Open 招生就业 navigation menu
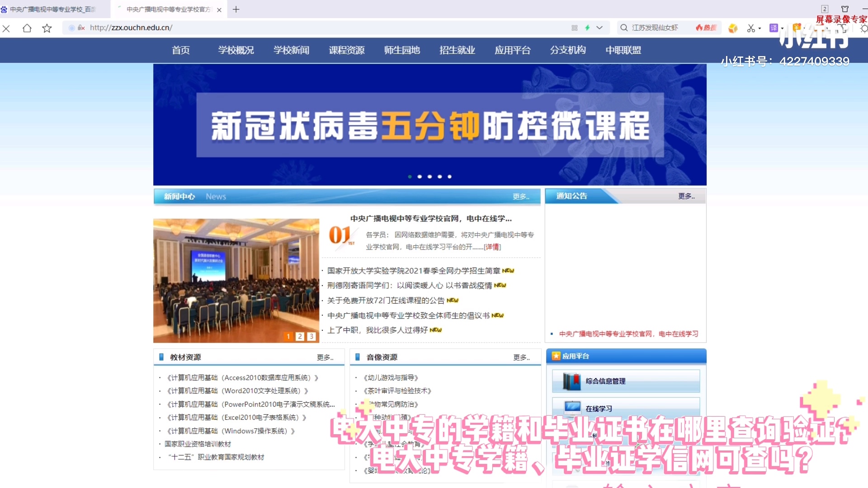This screenshot has width=868, height=488. (x=457, y=50)
